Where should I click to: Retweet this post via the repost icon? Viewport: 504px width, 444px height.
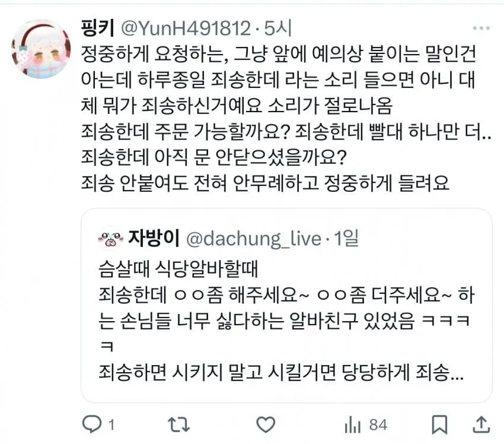[179, 424]
